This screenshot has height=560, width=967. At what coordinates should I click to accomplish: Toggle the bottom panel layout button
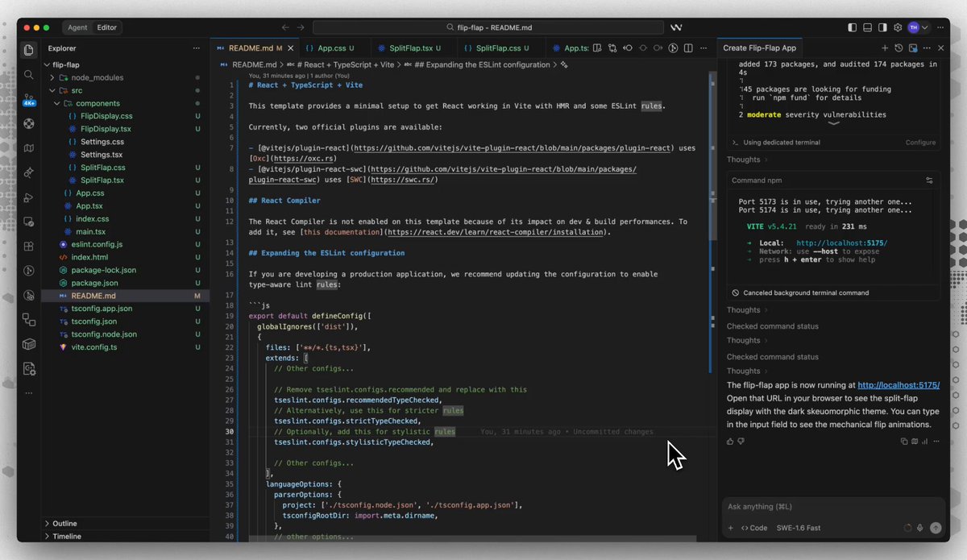point(867,27)
